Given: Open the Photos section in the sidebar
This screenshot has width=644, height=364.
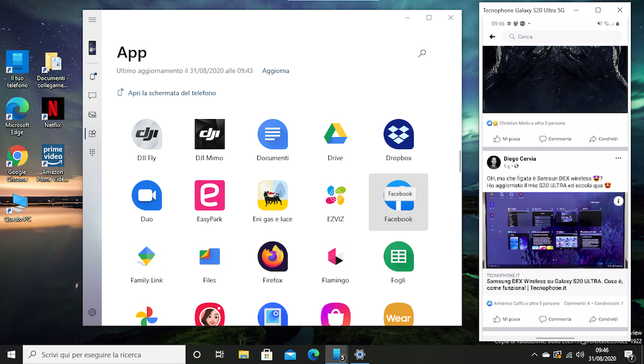Looking at the screenshot, I should point(92,115).
